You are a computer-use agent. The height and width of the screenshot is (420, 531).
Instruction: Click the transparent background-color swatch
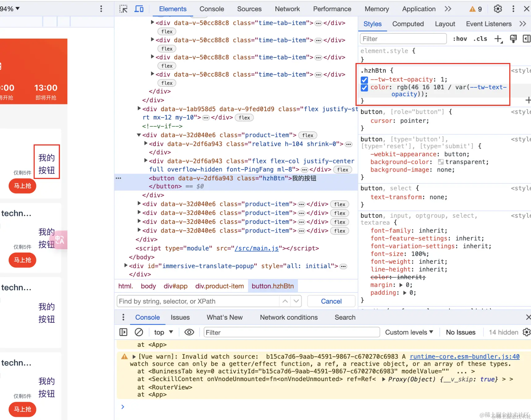441,162
